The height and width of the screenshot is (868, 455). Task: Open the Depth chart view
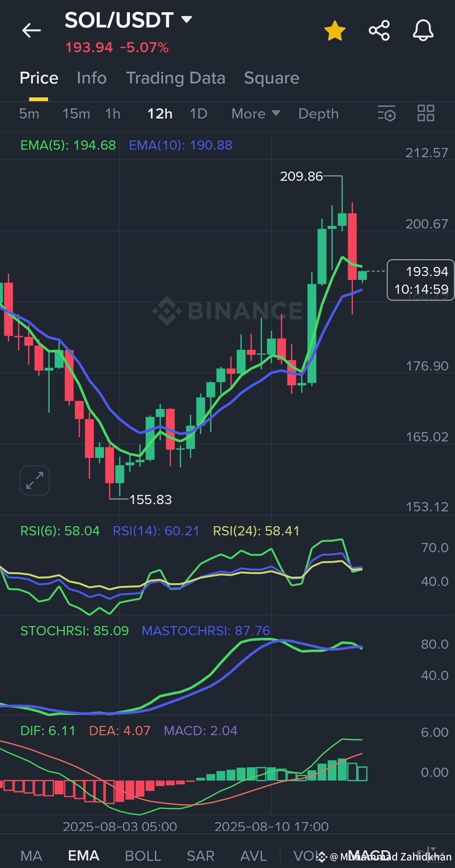click(x=318, y=114)
